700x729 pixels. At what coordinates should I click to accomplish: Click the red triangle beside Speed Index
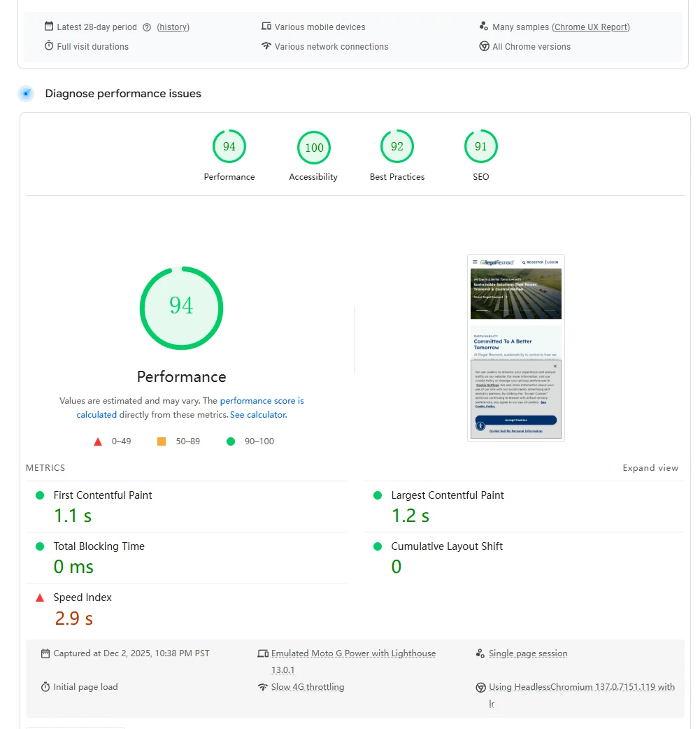click(x=40, y=597)
